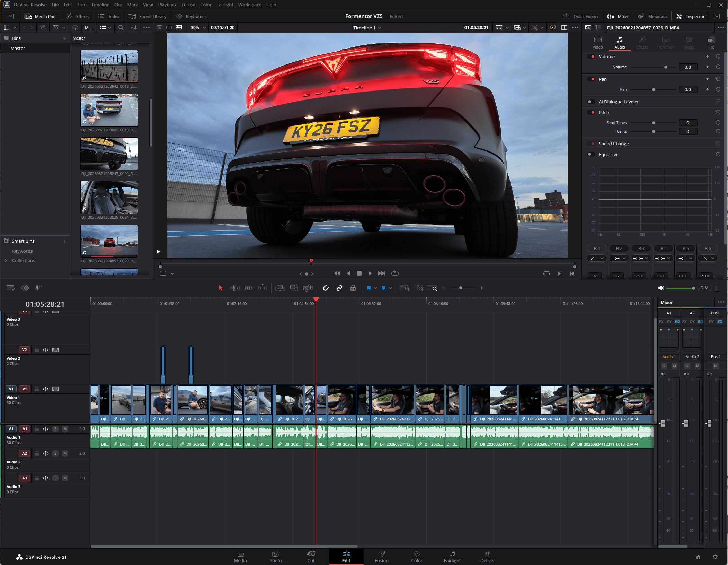Go to Project Manager home icon

pyautogui.click(x=698, y=557)
